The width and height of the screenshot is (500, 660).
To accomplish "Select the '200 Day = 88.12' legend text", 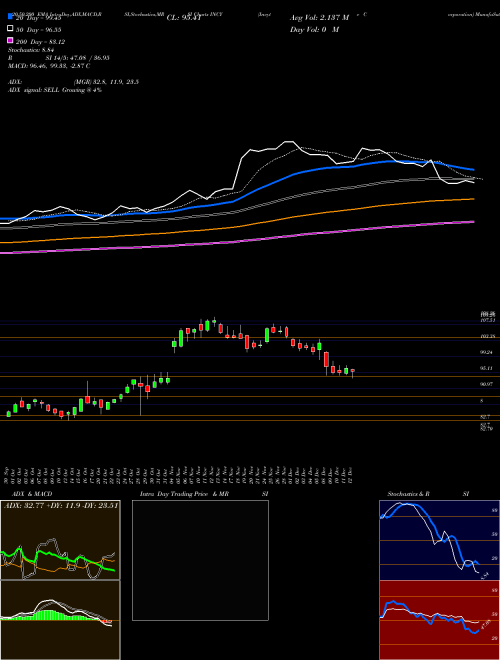I will click(x=40, y=42).
